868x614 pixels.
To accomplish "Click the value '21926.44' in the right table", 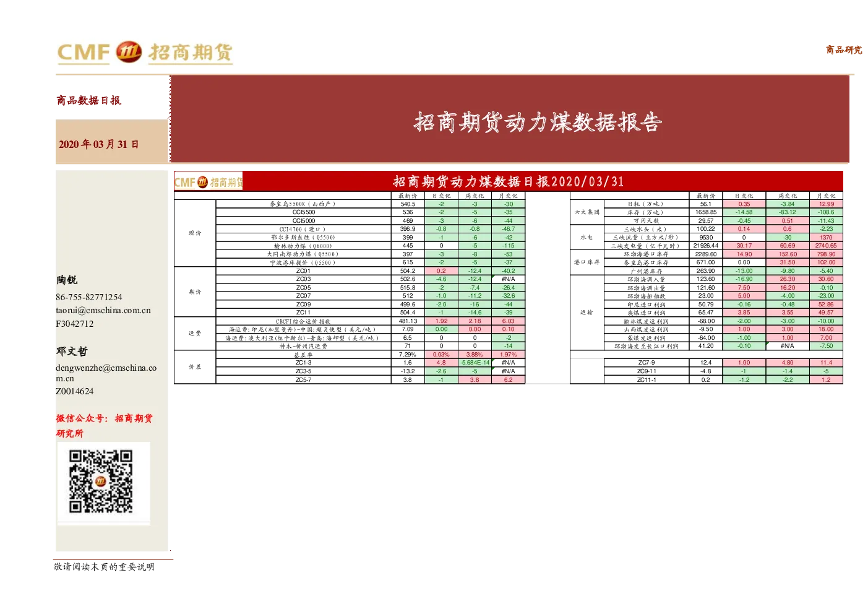I will [x=706, y=246].
